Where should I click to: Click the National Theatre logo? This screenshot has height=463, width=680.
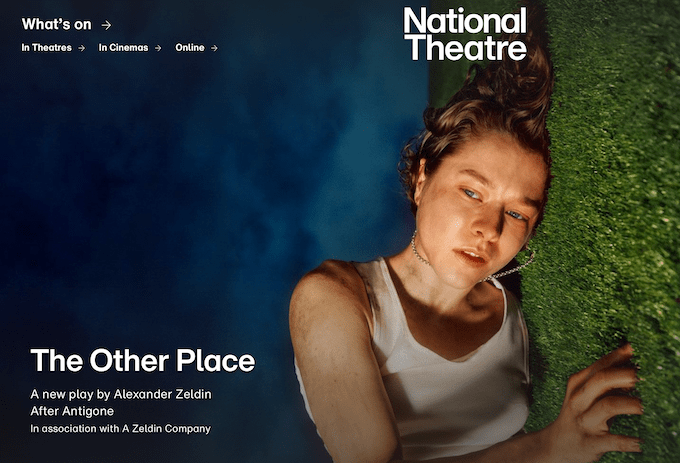click(465, 34)
